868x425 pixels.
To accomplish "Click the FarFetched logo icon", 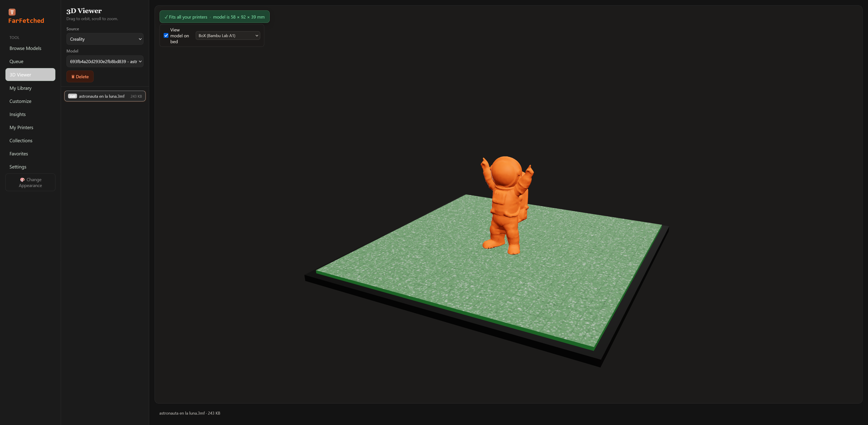I will pos(12,12).
